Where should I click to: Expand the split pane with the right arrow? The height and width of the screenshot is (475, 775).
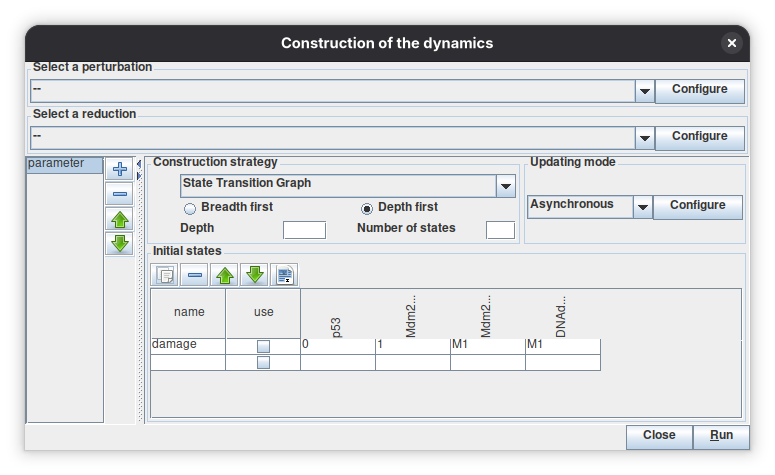point(139,175)
